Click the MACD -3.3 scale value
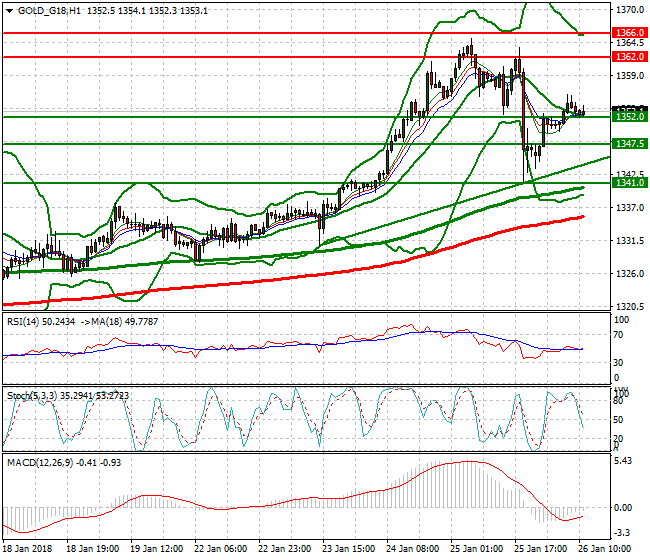 623,533
